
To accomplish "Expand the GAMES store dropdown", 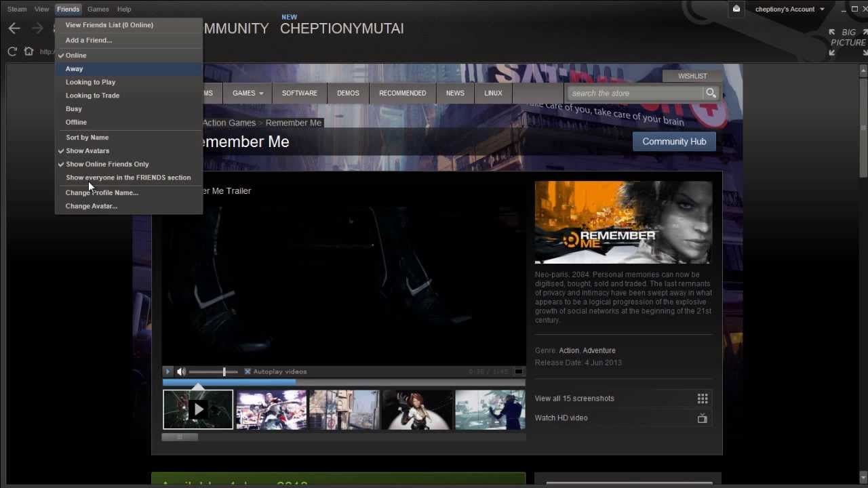I will (248, 93).
